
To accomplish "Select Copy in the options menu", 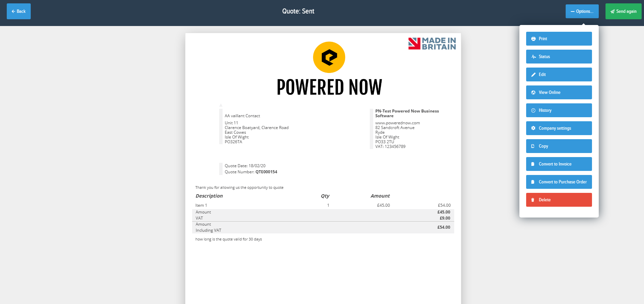I will tap(559, 146).
